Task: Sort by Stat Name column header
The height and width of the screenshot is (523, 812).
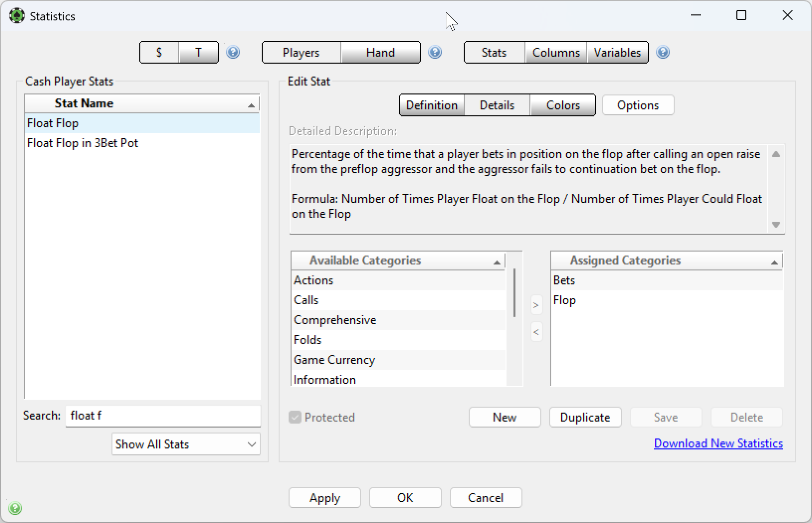Action: (x=142, y=103)
